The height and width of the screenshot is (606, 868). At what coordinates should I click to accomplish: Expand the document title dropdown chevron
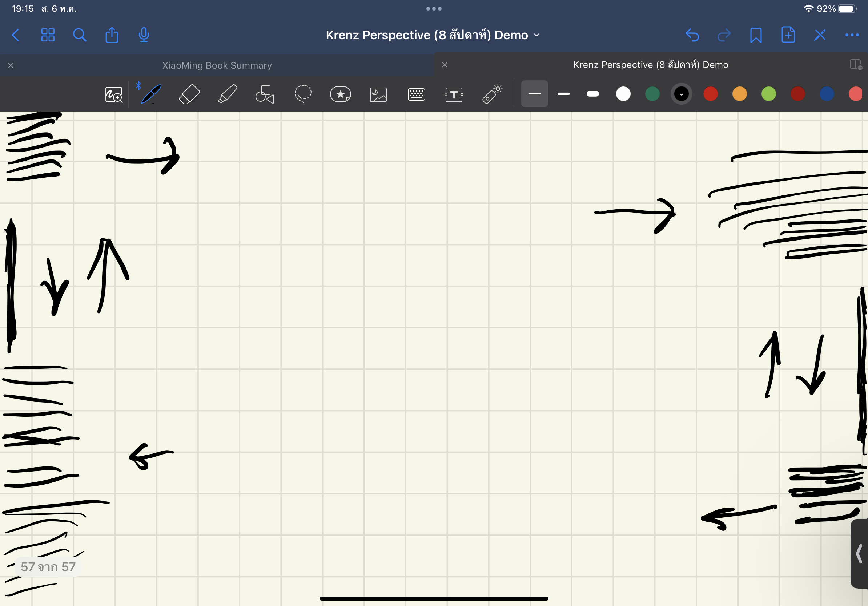[537, 35]
